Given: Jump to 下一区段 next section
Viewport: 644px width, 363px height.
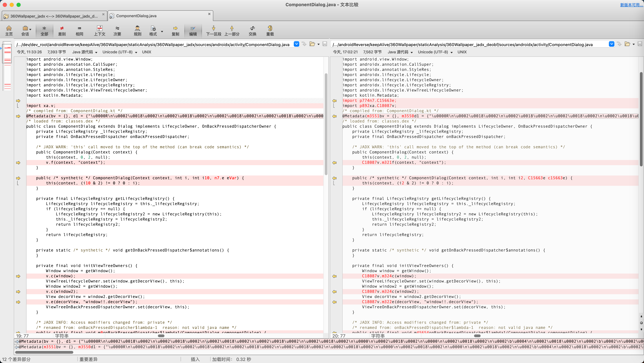Looking at the screenshot, I should pyautogui.click(x=213, y=30).
